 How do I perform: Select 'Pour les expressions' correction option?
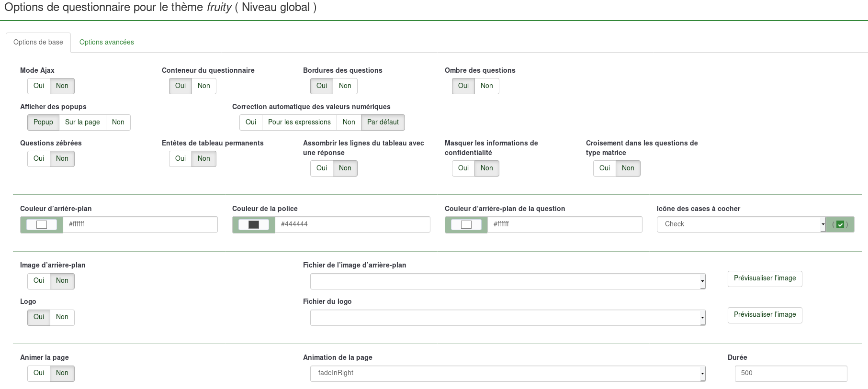(x=299, y=122)
